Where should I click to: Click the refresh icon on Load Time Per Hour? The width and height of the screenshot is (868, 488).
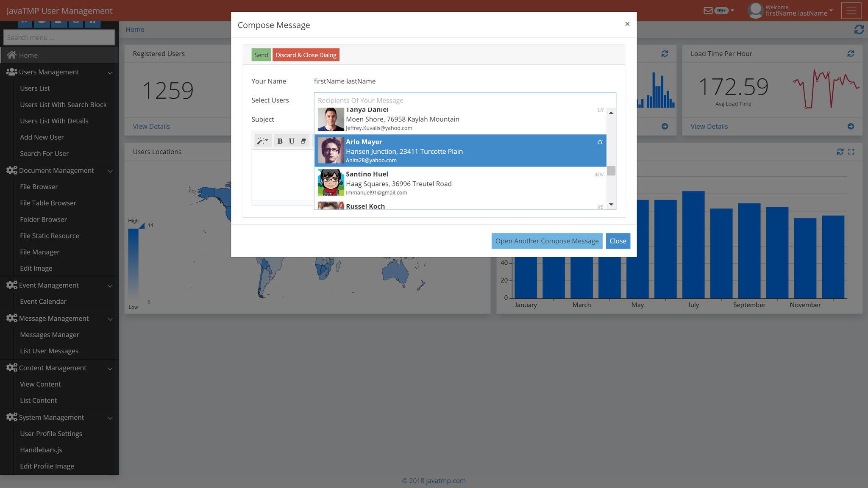point(851,54)
